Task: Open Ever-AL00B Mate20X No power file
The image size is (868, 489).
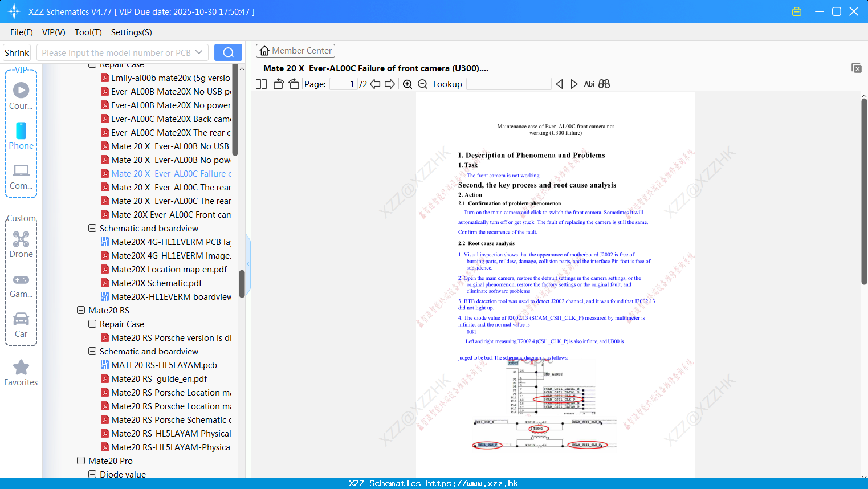Action: pos(166,105)
